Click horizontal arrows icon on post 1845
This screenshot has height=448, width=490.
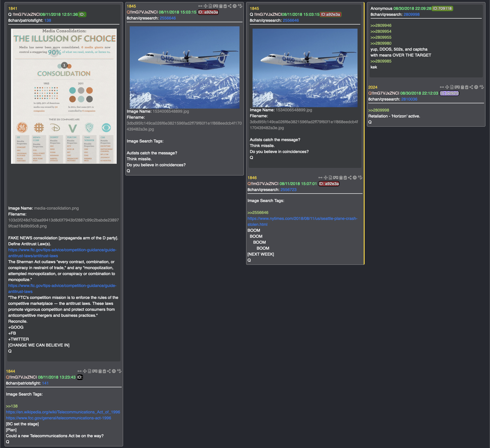[200, 6]
